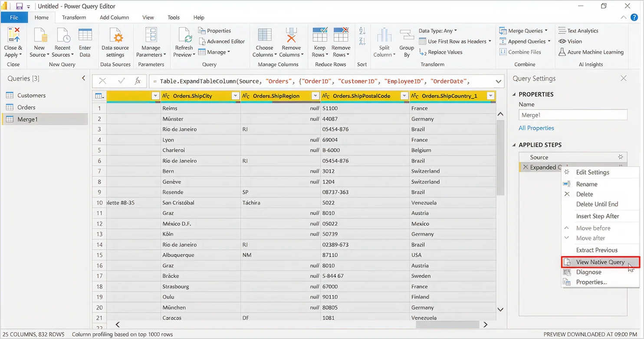644x339 pixels.
Task: Click the Choose Columns icon
Action: point(264,35)
